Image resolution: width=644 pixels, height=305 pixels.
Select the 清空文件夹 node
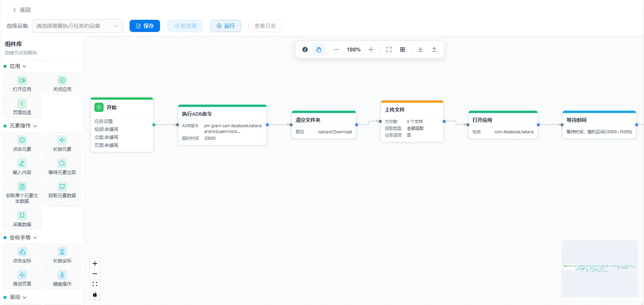pos(324,125)
